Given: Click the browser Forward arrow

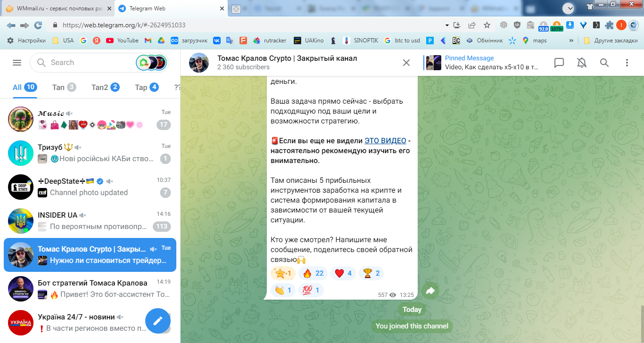Looking at the screenshot, I should pos(25,25).
